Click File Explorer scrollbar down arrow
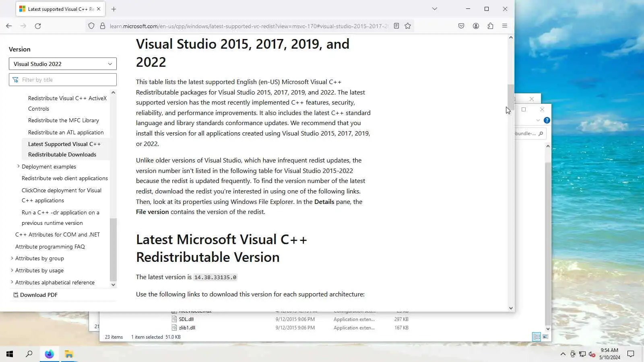 [548, 329]
